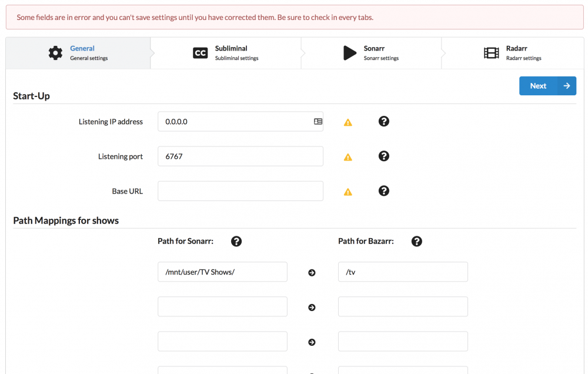Click the blue Next button

coord(547,86)
